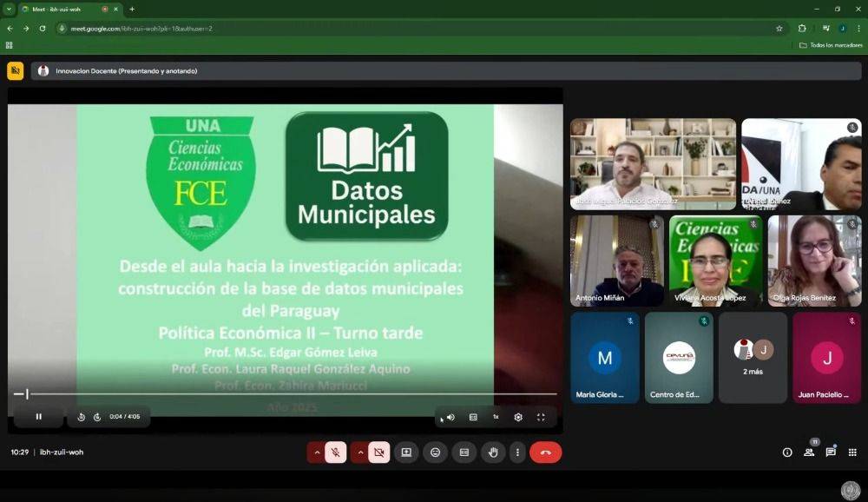Screen dimensions: 868x502
Task: Open Todos los marcadores folder
Action: [x=830, y=45]
